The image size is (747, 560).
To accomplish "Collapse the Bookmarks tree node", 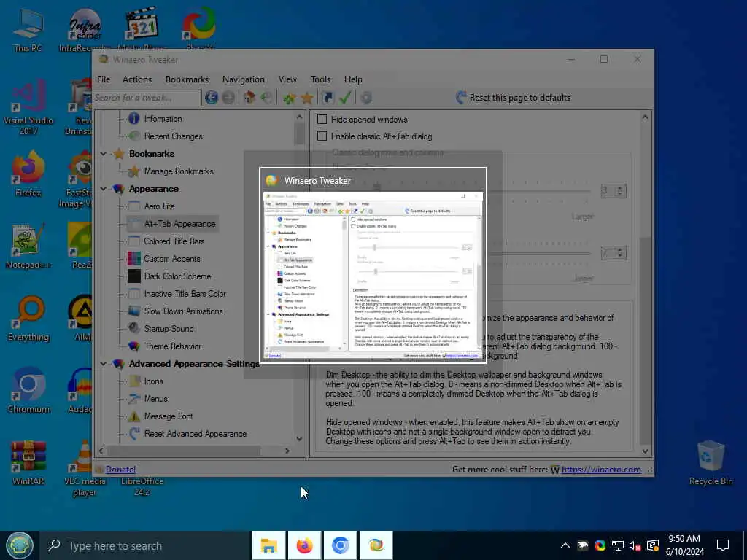I will point(104,153).
